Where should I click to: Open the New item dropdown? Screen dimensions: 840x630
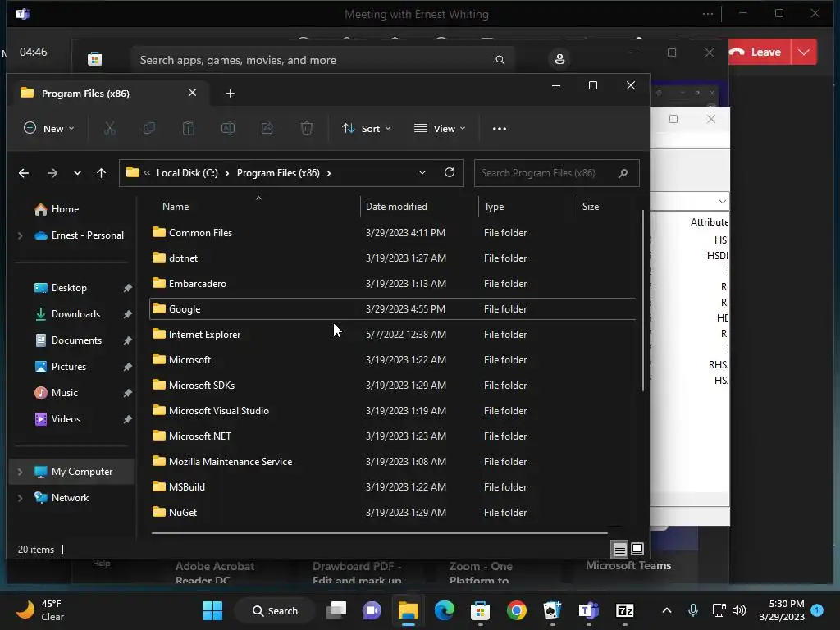(48, 129)
